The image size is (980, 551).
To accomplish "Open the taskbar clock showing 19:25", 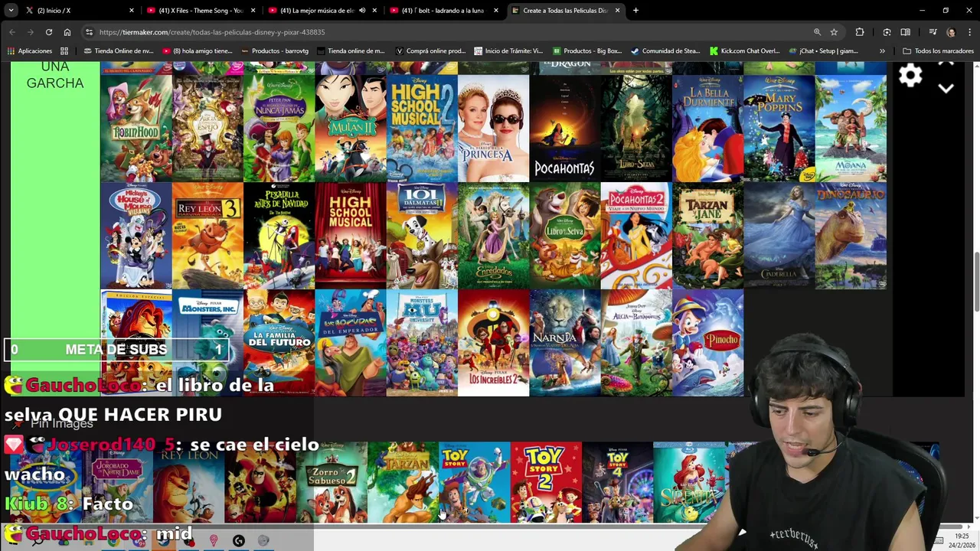I will click(962, 540).
